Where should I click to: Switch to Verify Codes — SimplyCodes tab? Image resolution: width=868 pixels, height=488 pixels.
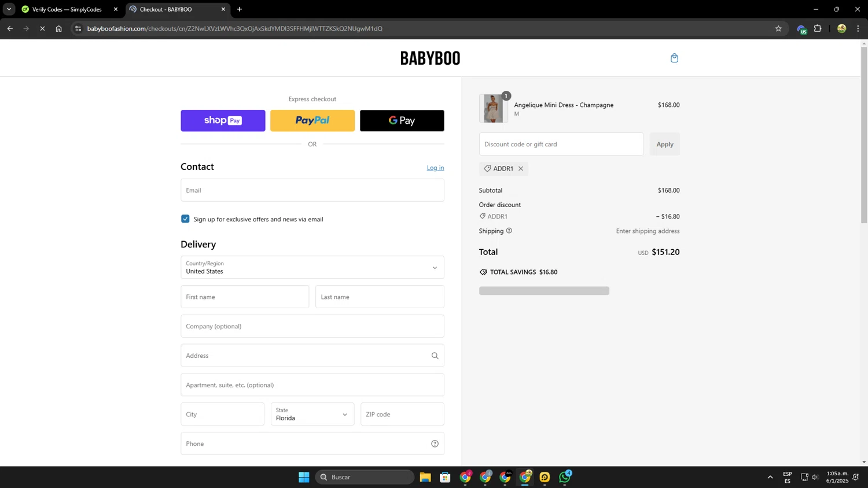pos(68,9)
